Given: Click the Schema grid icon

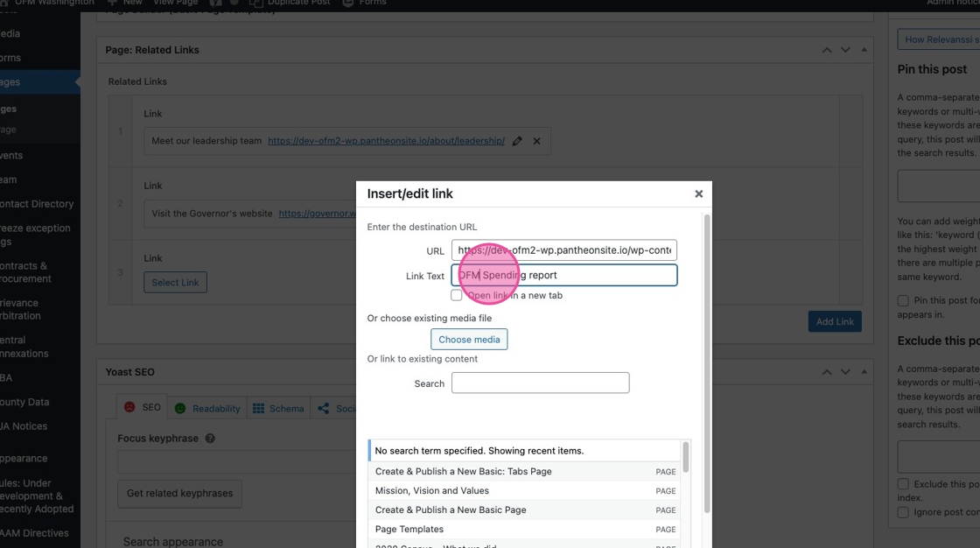Looking at the screenshot, I should [x=258, y=409].
